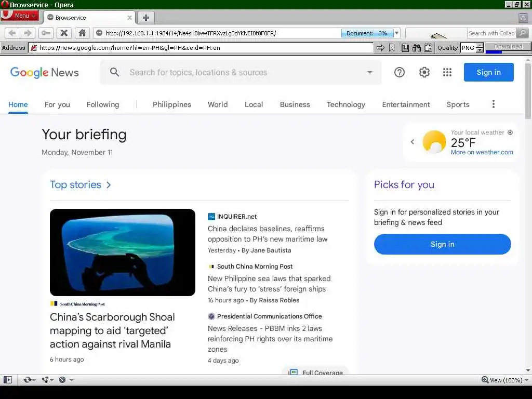The width and height of the screenshot is (532, 399).
Task: Open More on weather.com link
Action: [482, 152]
